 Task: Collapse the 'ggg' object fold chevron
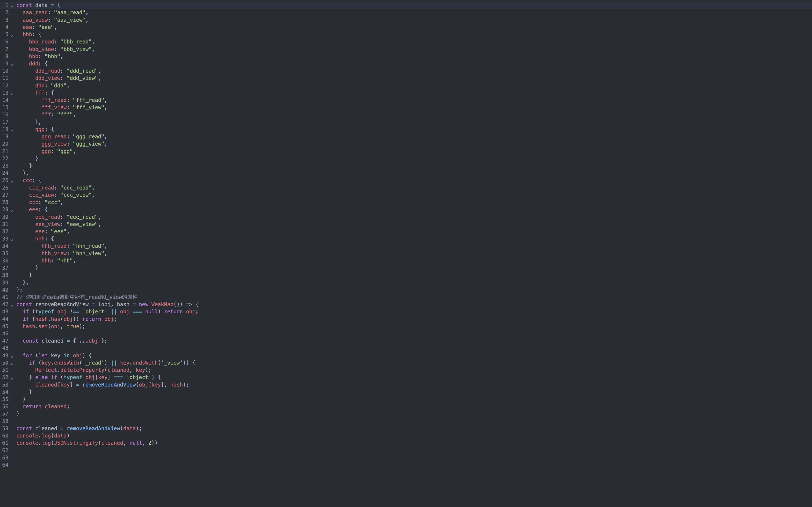tap(12, 130)
